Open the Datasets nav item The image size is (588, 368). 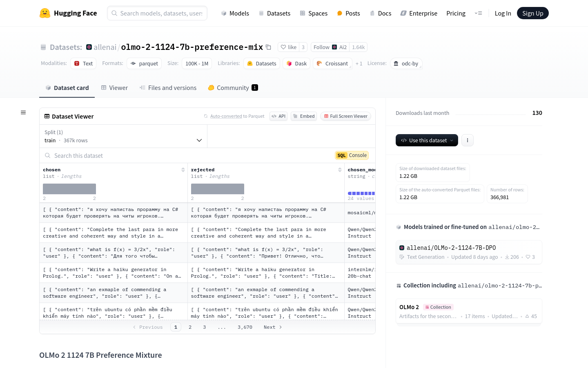(x=275, y=13)
